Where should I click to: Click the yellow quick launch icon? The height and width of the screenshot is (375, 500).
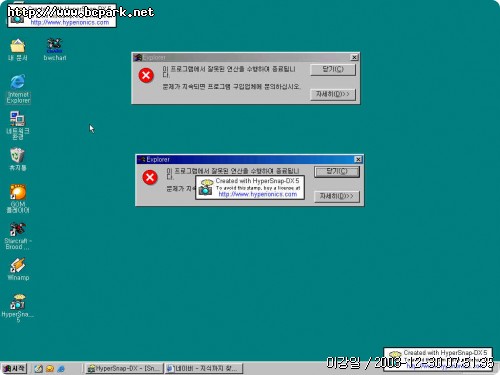pyautogui.click(x=50, y=369)
